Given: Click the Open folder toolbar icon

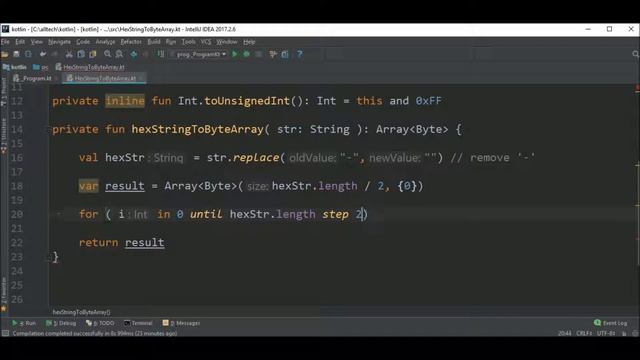Looking at the screenshot, I should click(x=5, y=54).
